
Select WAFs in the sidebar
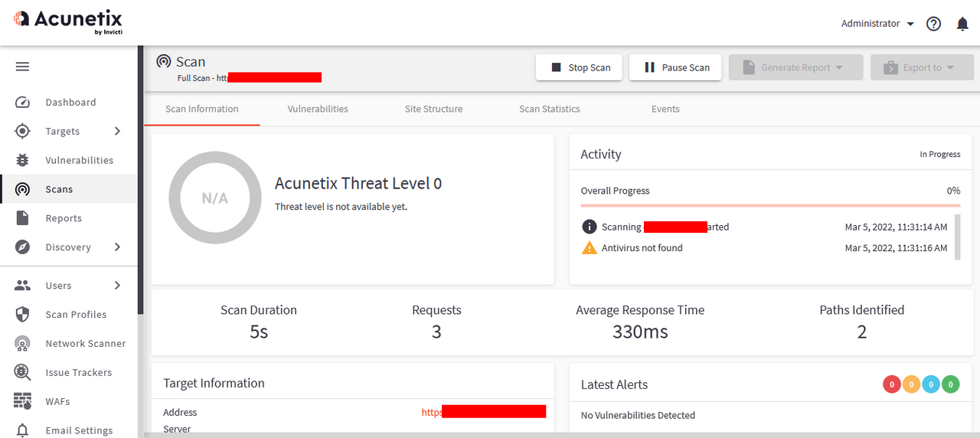tap(69, 401)
